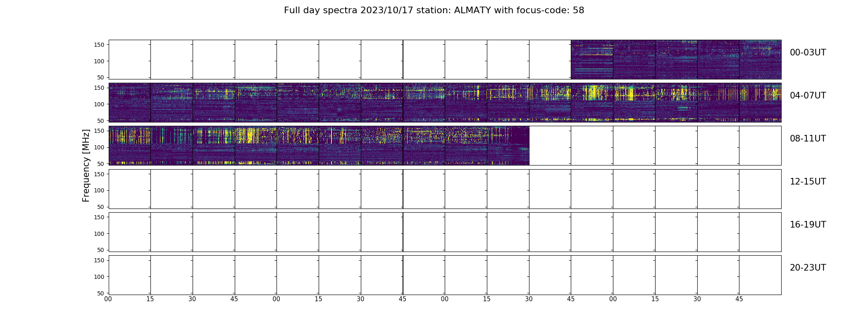Click the "00-03UT" row label
This screenshot has width=868, height=331.
(808, 53)
